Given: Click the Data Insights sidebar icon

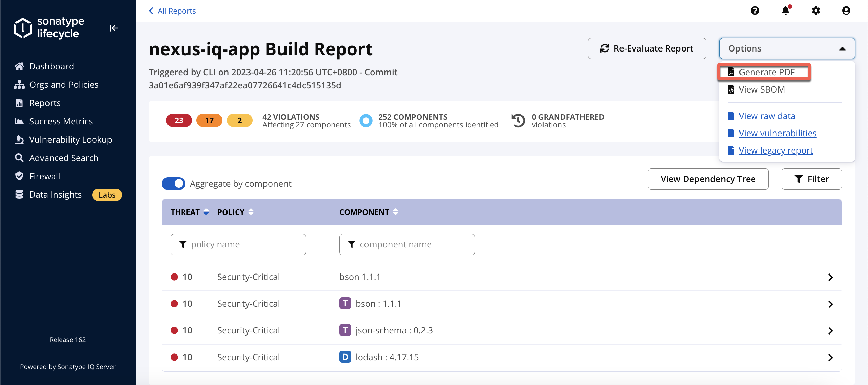Looking at the screenshot, I should pos(19,194).
